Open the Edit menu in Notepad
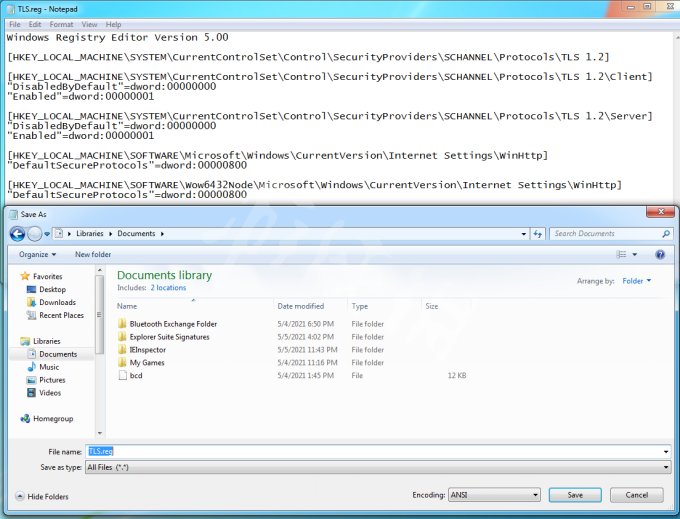 pos(35,24)
